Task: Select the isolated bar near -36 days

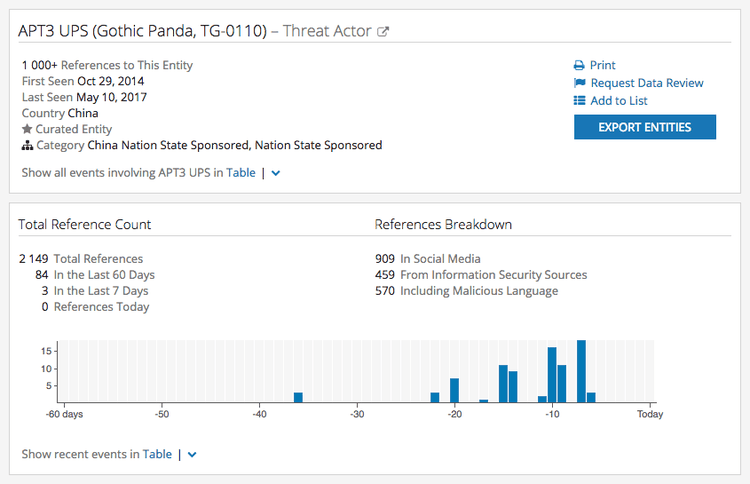Action: tap(298, 397)
